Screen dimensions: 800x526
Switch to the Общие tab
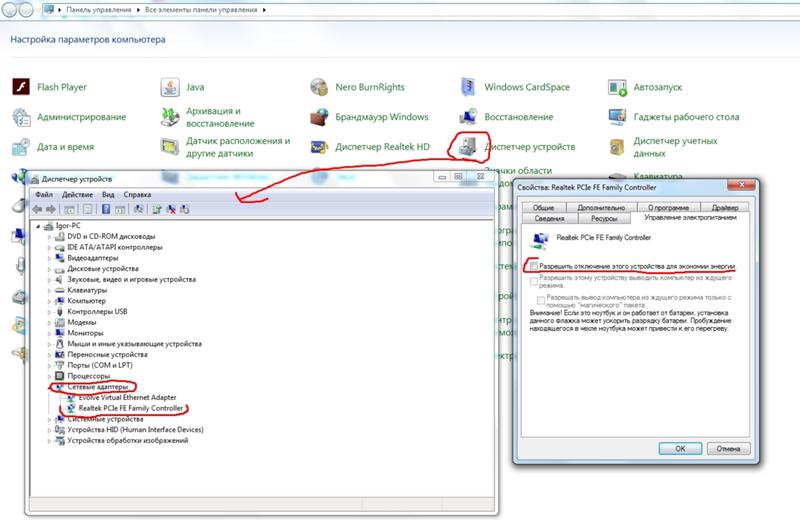tap(543, 207)
